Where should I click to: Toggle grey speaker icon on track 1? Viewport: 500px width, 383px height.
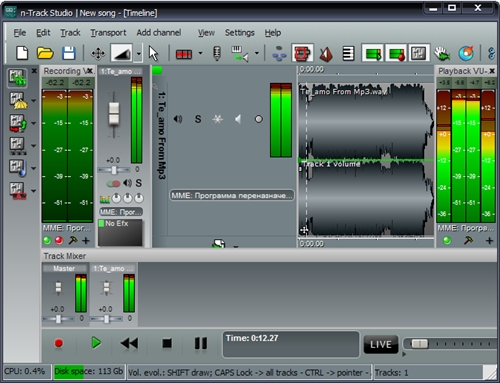[238, 119]
